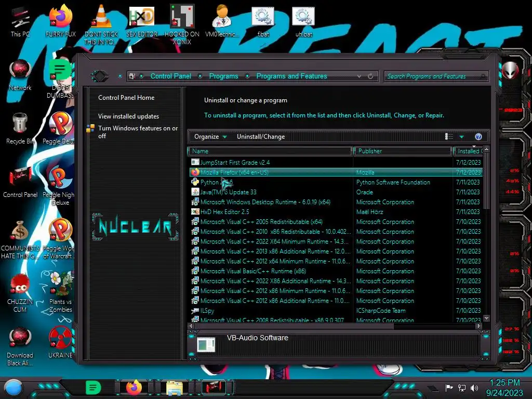Select Java(TM) 6 Update 33 row
The image size is (532, 399).
[x=336, y=192]
